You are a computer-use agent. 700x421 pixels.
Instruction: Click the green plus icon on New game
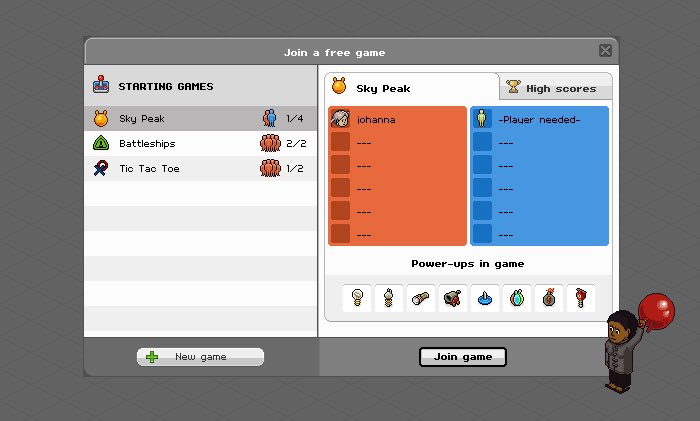152,357
